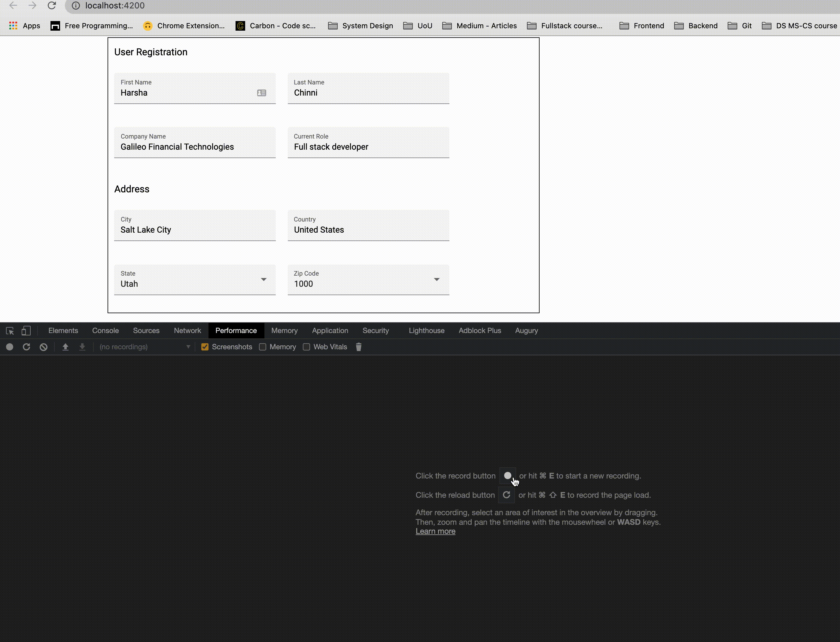Click the Company Name input field
The image size is (840, 642).
(195, 142)
